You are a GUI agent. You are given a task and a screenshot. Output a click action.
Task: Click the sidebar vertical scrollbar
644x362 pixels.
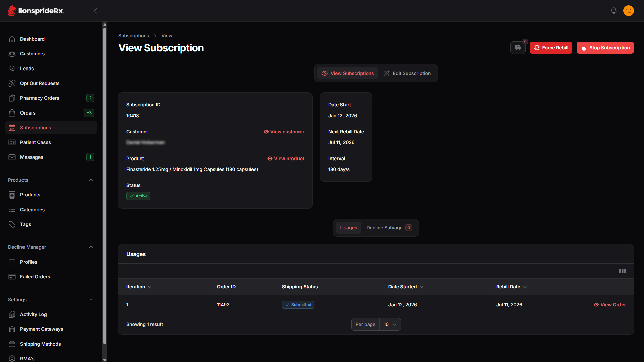105,185
